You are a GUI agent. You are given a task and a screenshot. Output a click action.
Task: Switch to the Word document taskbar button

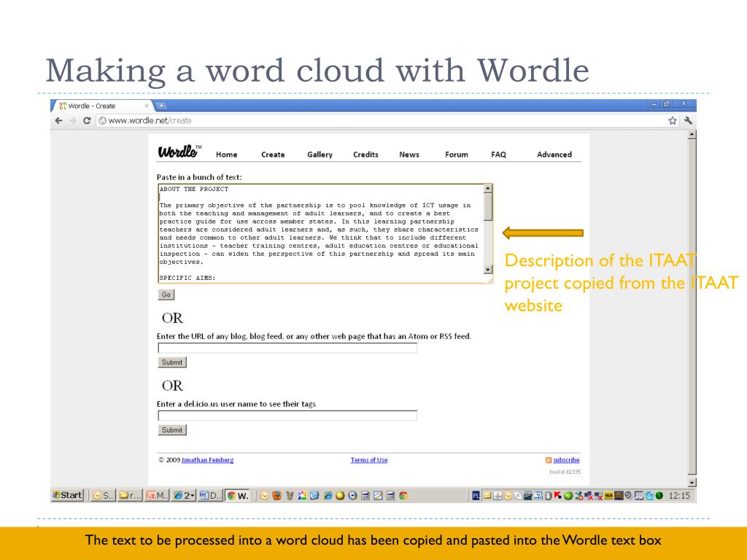(210, 495)
